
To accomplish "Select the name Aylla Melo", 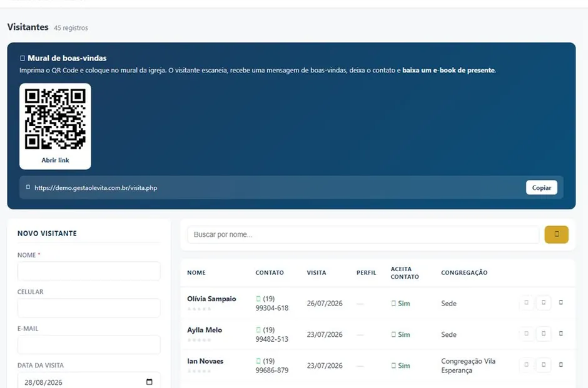I will pos(205,330).
